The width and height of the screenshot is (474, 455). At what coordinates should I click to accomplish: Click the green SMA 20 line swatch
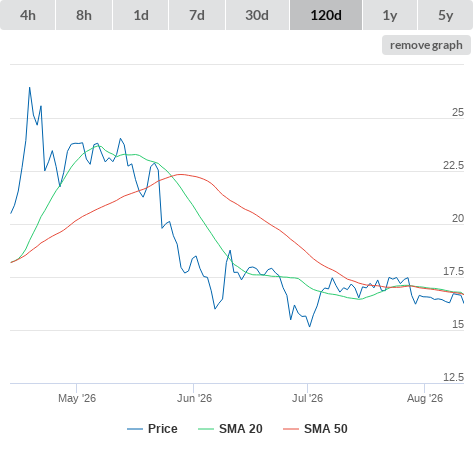click(206, 429)
